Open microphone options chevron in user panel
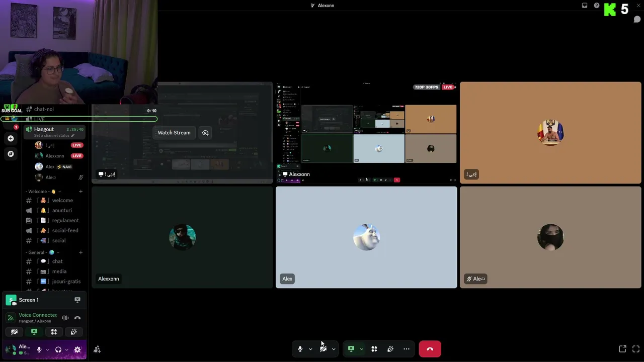 pyautogui.click(x=48, y=349)
